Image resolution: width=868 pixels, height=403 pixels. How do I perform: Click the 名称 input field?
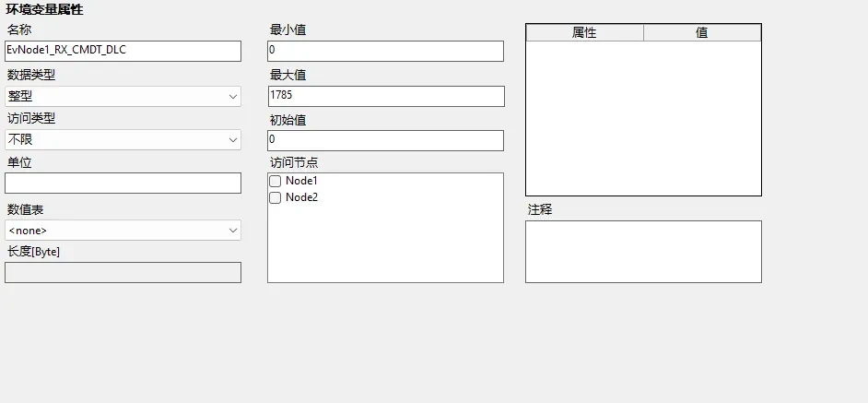tap(123, 51)
